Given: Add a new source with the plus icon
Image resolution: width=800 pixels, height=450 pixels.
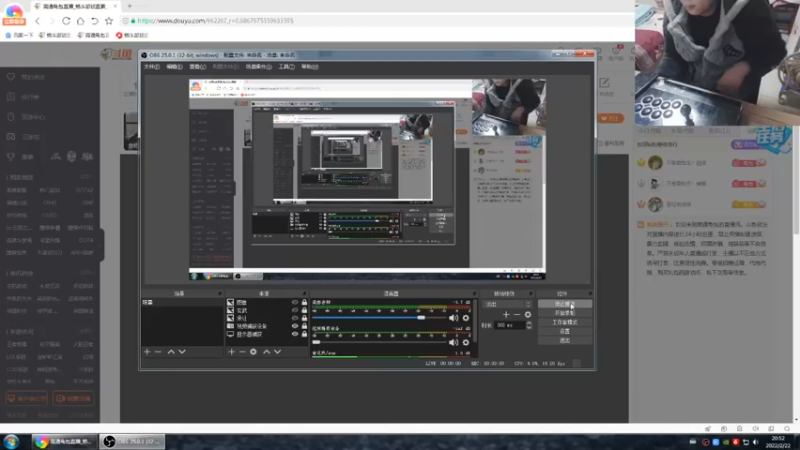Looking at the screenshot, I should point(231,352).
